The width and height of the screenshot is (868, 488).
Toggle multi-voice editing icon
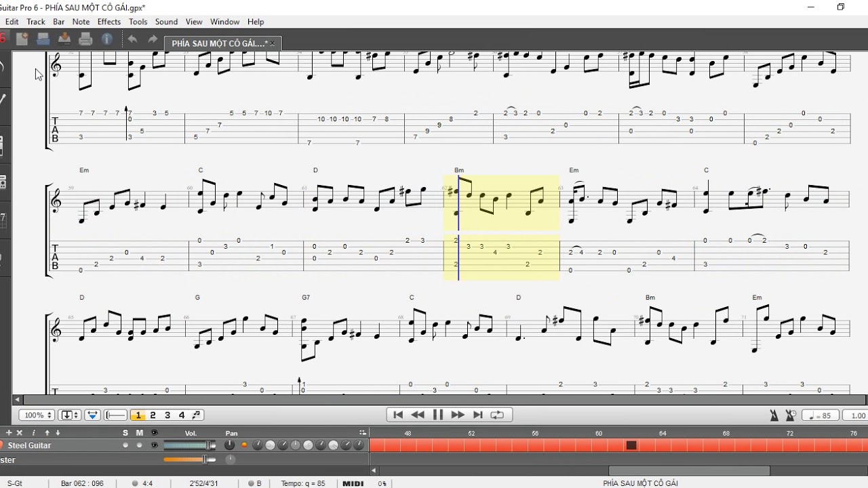pos(197,415)
